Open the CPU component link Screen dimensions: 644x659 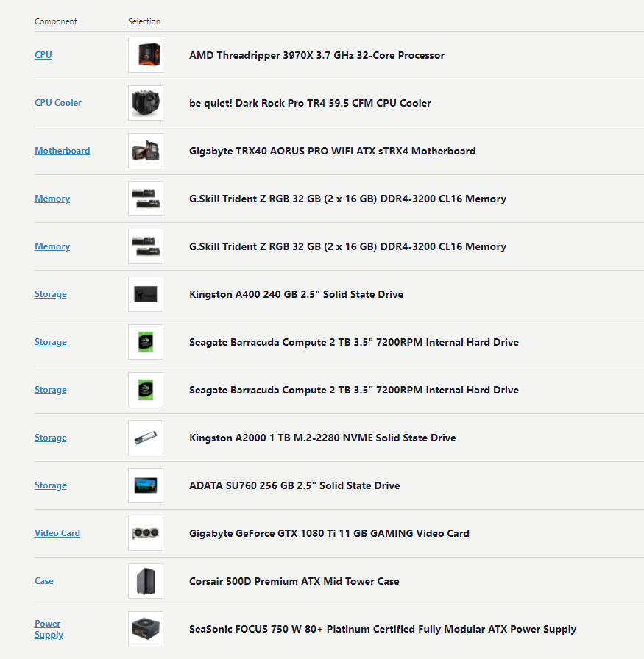43,54
